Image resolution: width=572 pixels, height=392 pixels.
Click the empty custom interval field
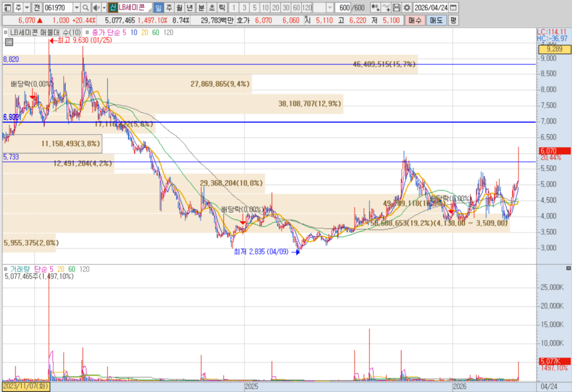[x=320, y=8]
